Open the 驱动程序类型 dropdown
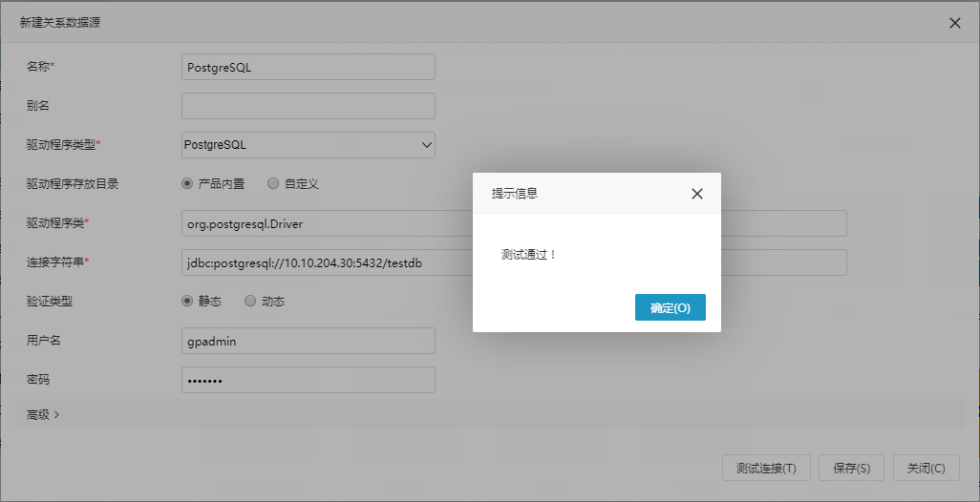The image size is (980, 502). [309, 145]
